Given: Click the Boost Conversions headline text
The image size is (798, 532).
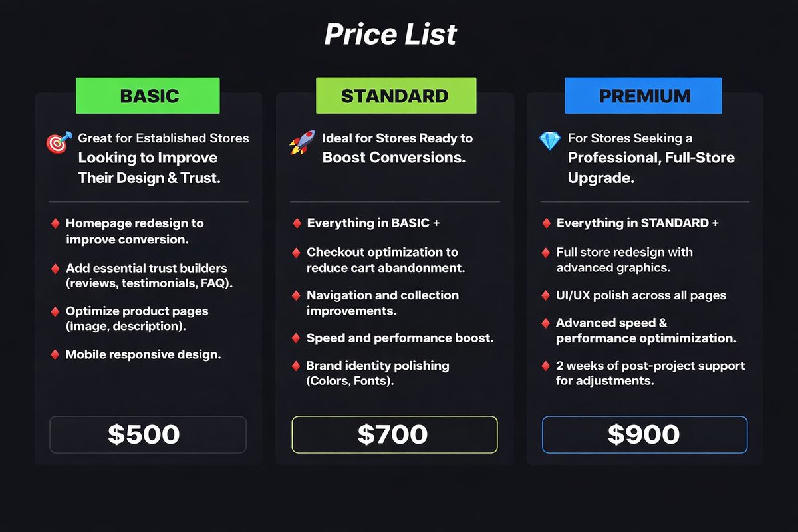Looking at the screenshot, I should pos(394,158).
